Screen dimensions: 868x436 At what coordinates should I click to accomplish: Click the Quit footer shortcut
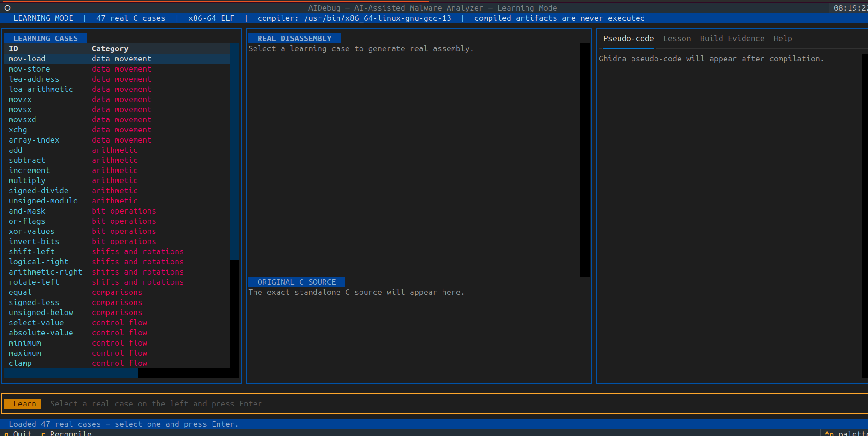[x=18, y=433]
